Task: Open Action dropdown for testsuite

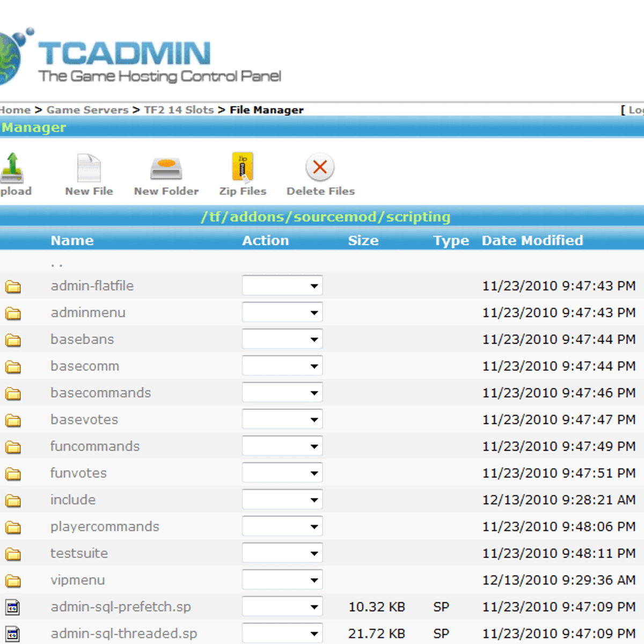Action: click(282, 553)
